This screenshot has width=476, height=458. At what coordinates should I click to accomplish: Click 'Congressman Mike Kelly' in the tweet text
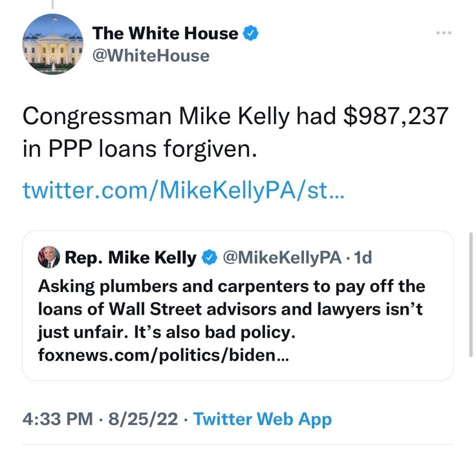(x=156, y=117)
